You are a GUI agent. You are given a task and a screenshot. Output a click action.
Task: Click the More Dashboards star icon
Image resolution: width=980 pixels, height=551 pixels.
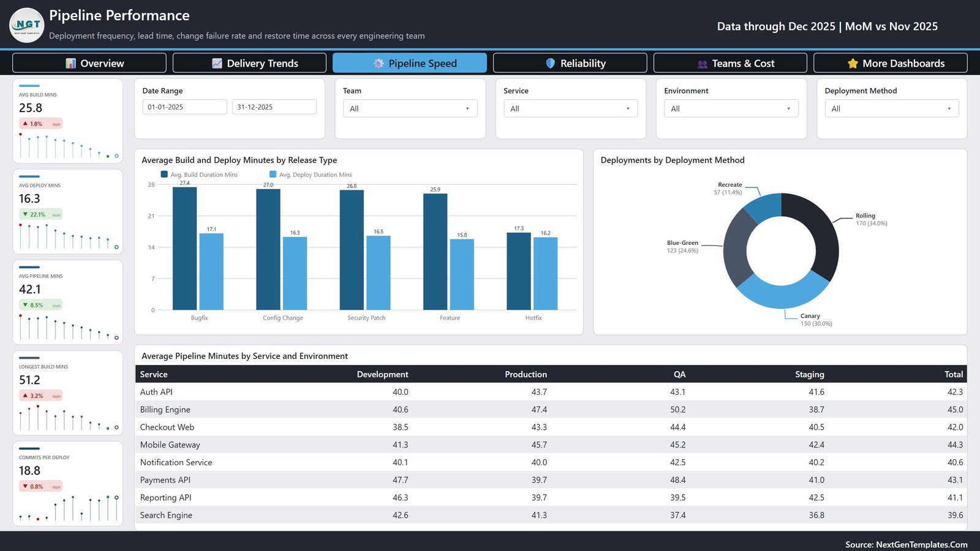(853, 63)
